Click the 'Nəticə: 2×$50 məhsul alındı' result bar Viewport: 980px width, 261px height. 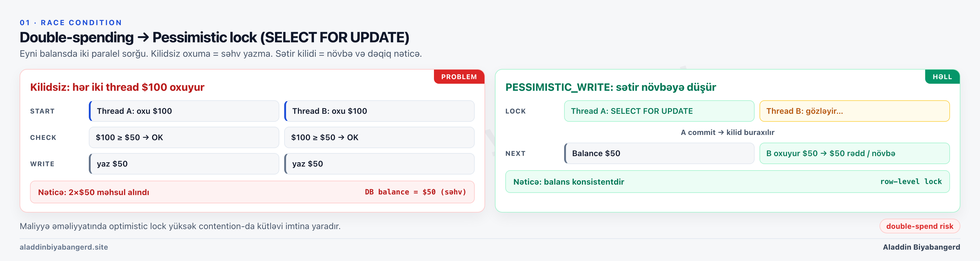point(252,192)
